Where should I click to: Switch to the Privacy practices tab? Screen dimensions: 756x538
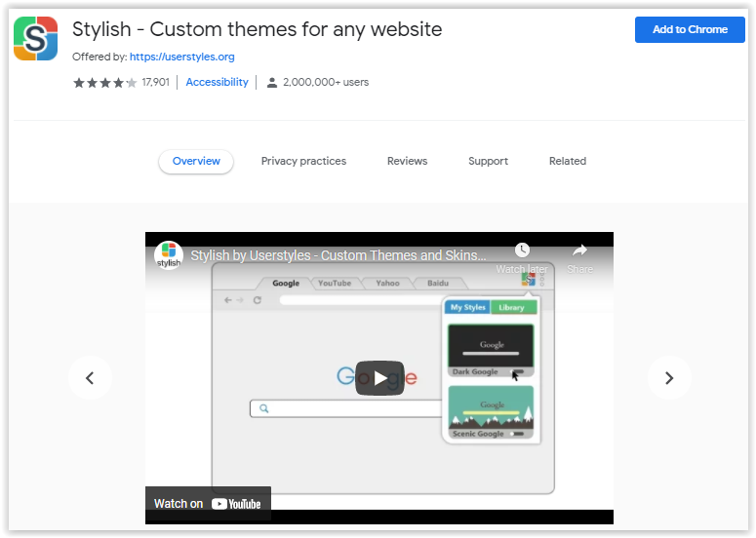point(303,162)
